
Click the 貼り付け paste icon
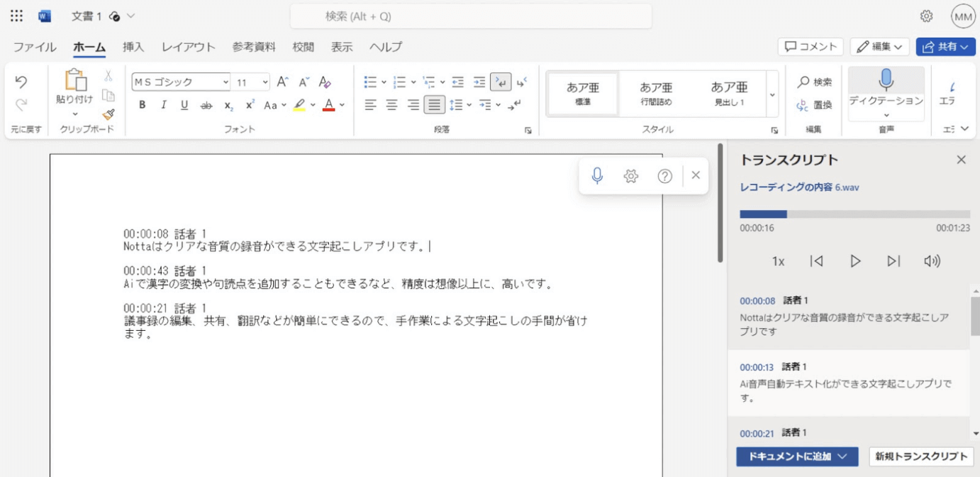click(x=74, y=81)
